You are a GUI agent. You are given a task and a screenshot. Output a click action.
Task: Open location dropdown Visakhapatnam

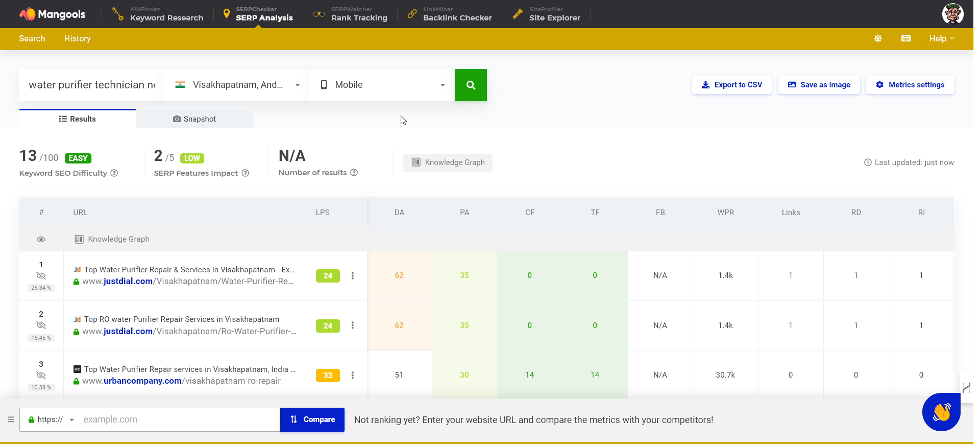pyautogui.click(x=237, y=85)
